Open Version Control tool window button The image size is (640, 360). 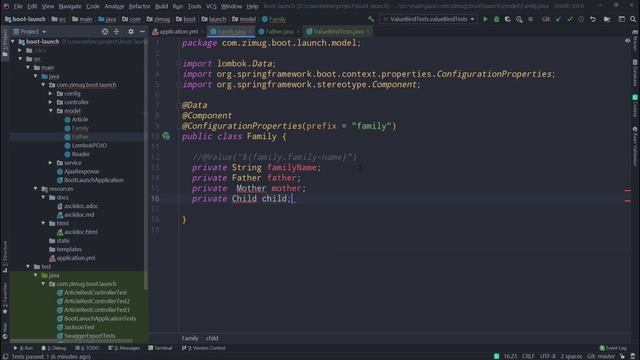[204, 348]
